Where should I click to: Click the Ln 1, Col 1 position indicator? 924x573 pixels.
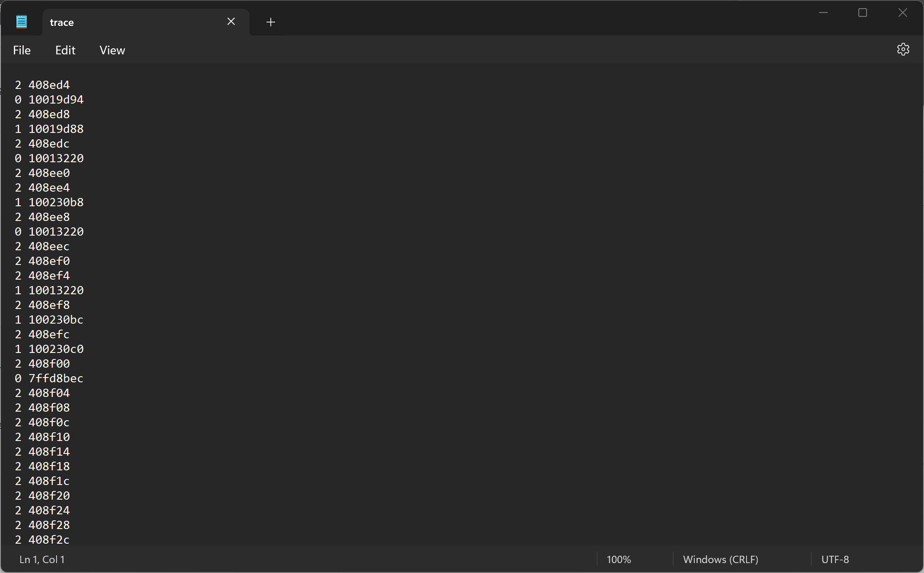(42, 559)
